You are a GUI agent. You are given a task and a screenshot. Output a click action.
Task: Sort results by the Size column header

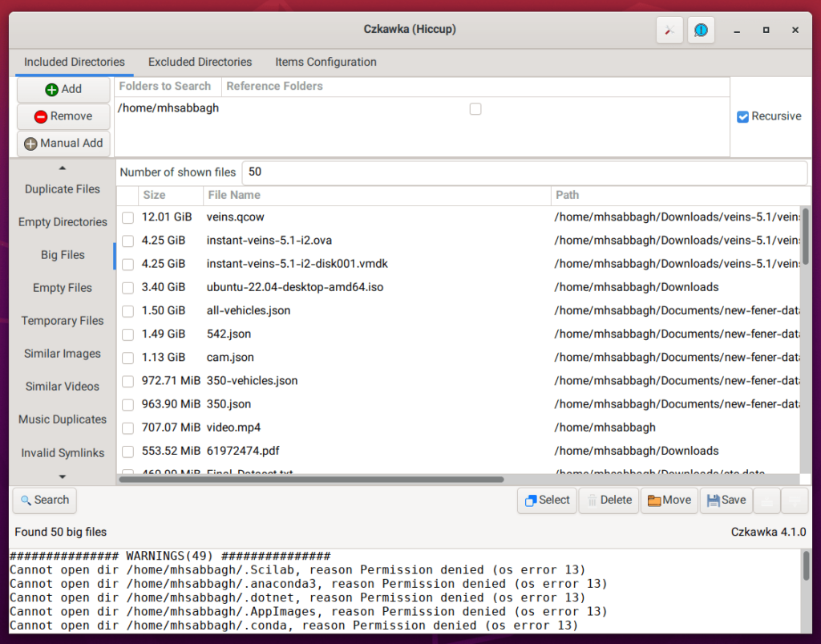(171, 196)
